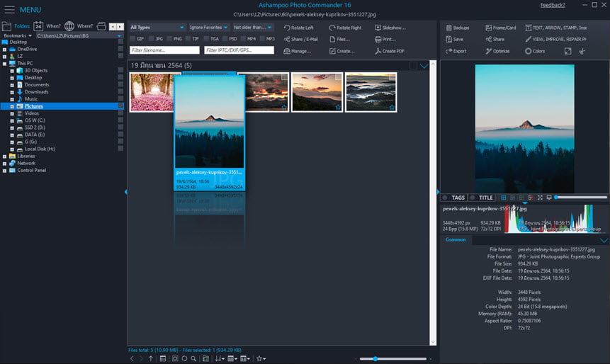
Task: Click the right arrow in folder panel header
Action: coord(120,26)
